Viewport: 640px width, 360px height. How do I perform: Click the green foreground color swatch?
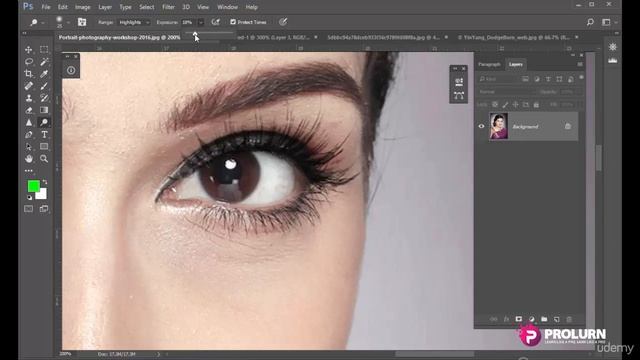pos(33,186)
